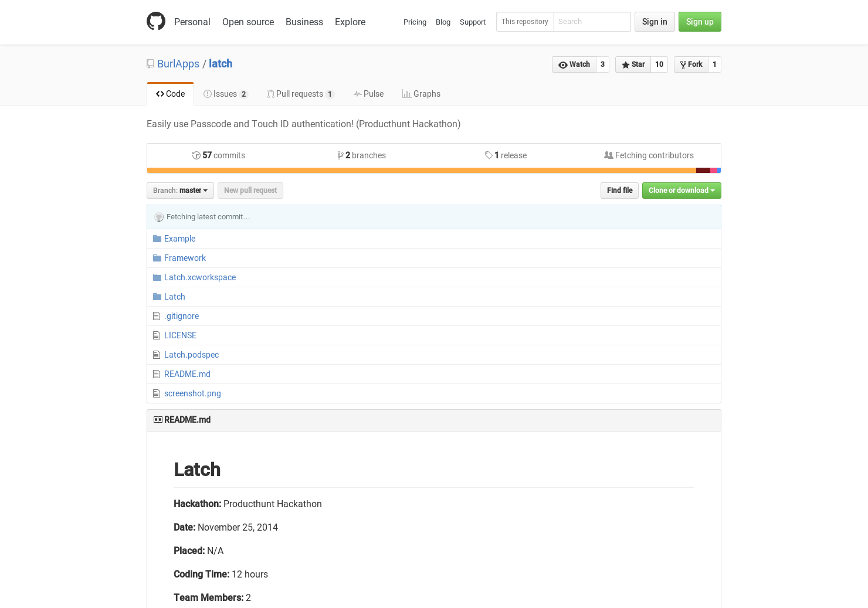Click the Find file button
Image resolution: width=868 pixels, height=608 pixels.
(x=619, y=191)
